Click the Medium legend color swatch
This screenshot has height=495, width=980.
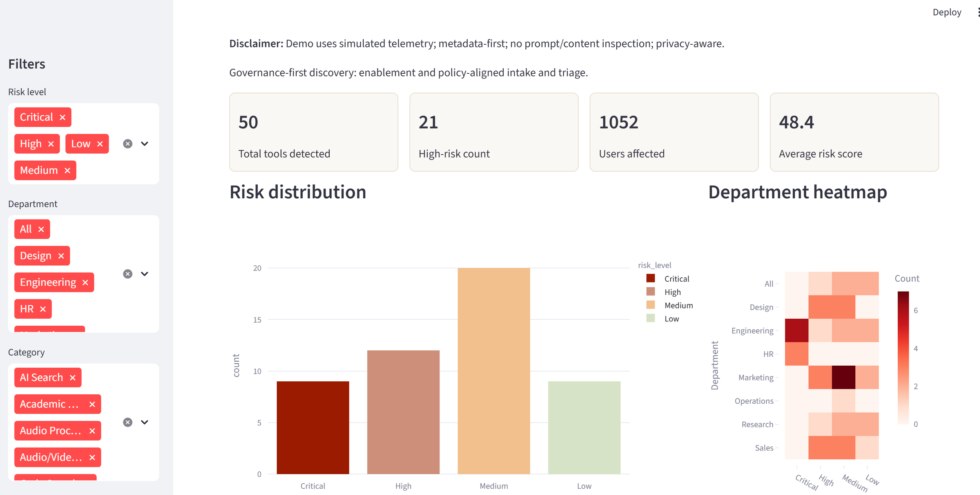pos(651,305)
